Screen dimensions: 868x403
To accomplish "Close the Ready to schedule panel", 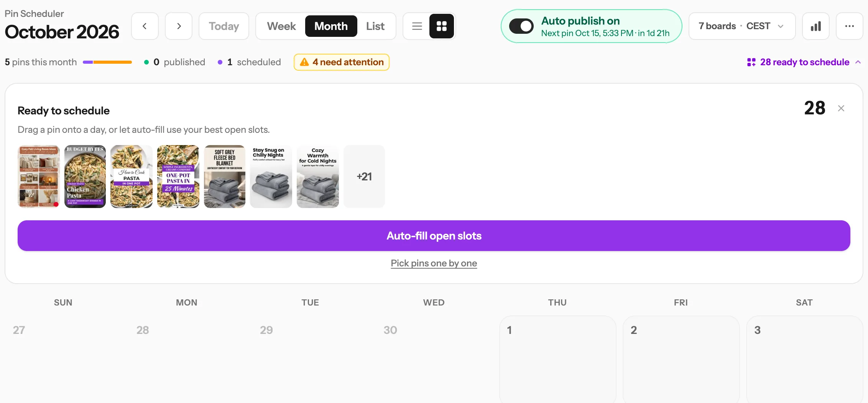I will pyautogui.click(x=841, y=108).
